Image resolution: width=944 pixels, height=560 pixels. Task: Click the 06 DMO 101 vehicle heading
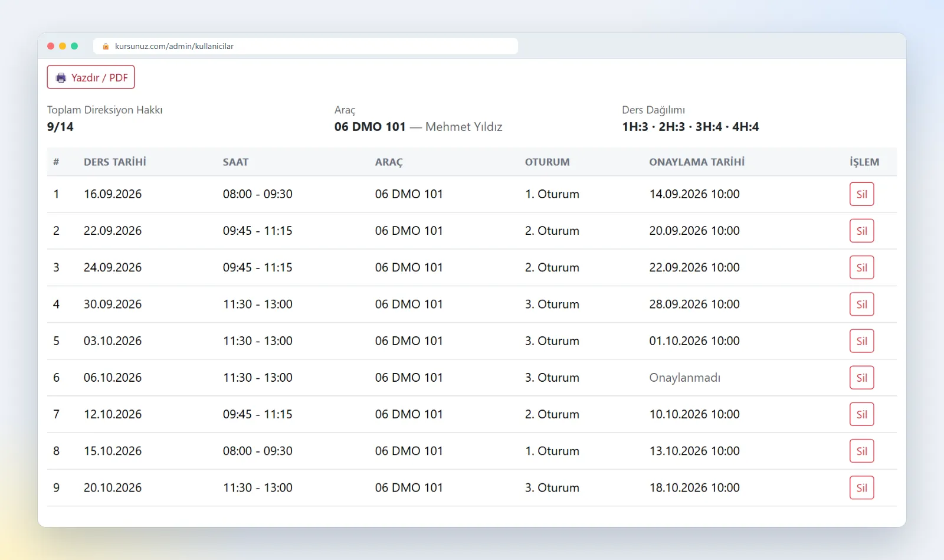pos(370,127)
